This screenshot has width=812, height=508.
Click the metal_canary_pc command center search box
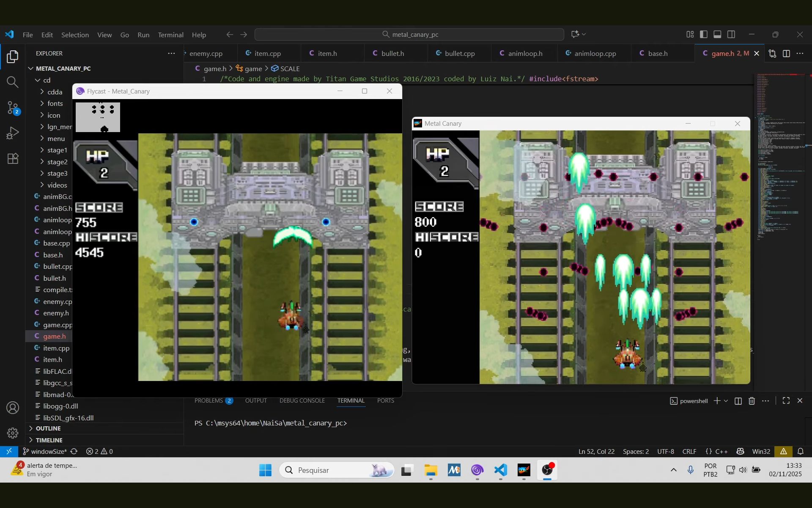click(409, 35)
